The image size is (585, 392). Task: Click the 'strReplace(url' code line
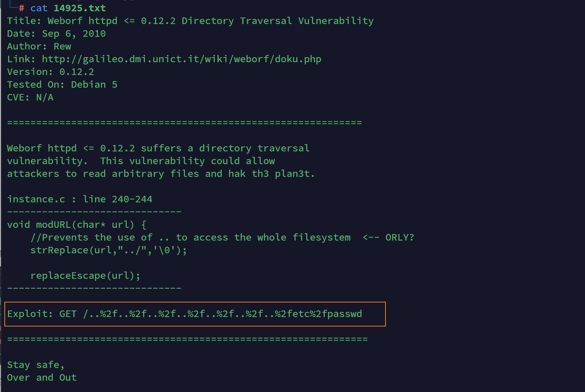(x=109, y=250)
